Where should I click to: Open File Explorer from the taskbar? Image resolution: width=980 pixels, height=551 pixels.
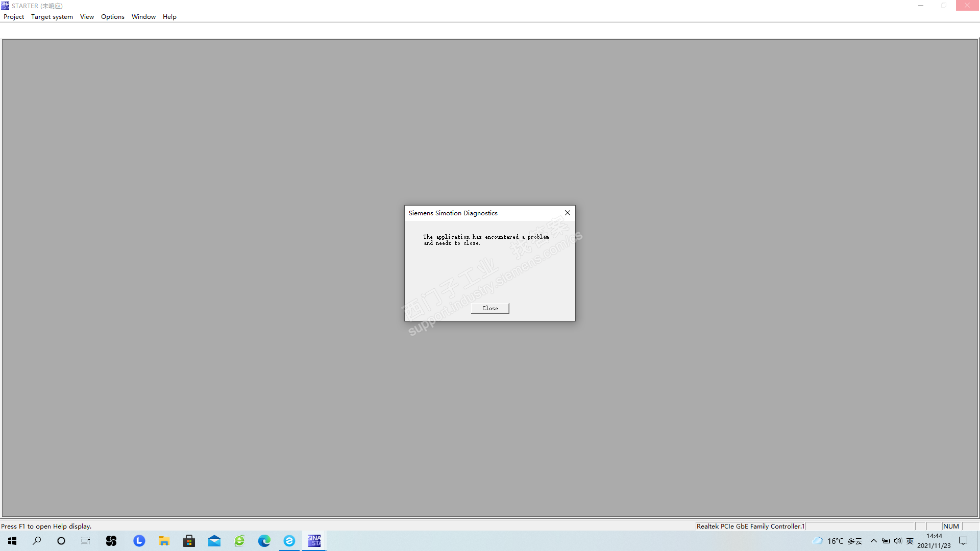164,541
